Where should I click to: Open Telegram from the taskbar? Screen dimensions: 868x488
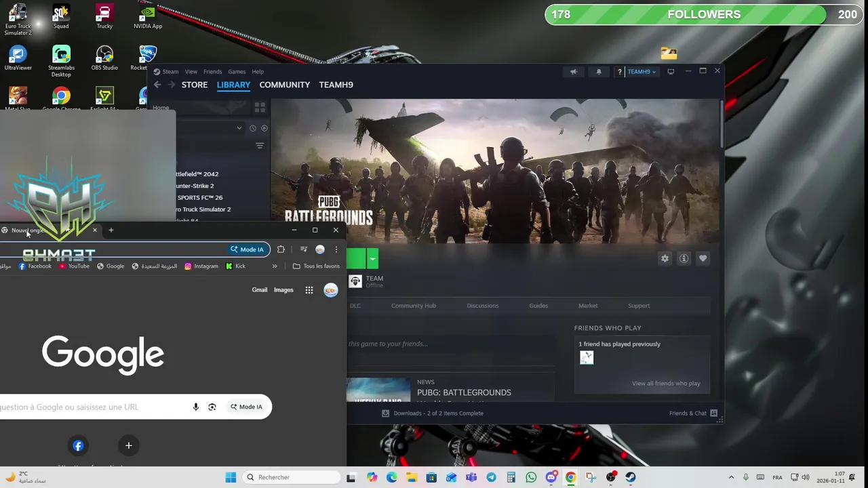[x=491, y=477]
